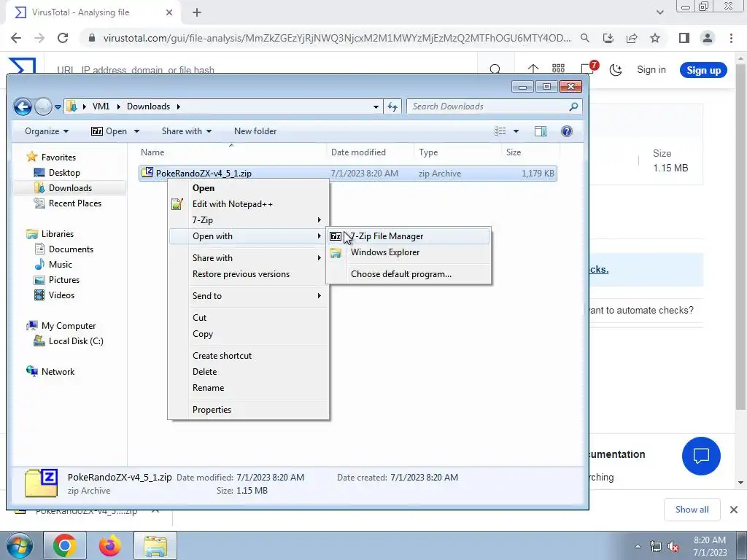This screenshot has height=560, width=747.
Task: Select the Videos library
Action: point(61,295)
